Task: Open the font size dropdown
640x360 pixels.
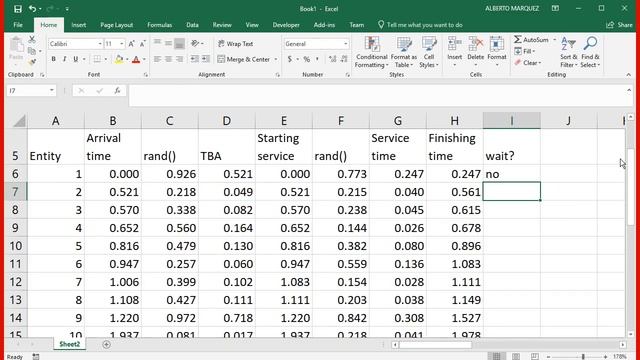Action: [122, 44]
